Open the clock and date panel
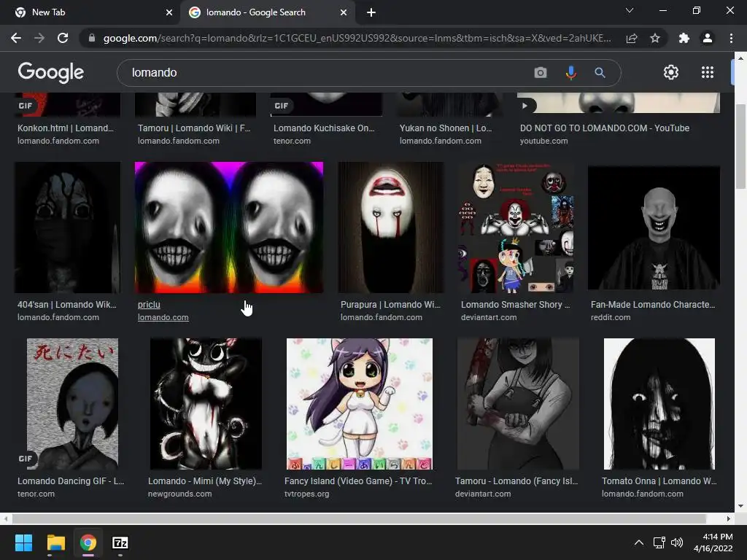Image resolution: width=747 pixels, height=560 pixels. (713, 542)
